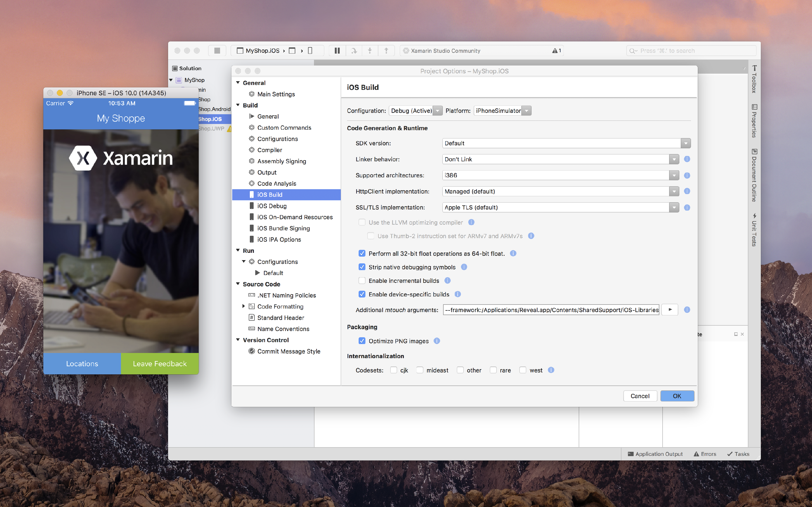The width and height of the screenshot is (812, 507).
Task: Tap Locations button in iPhone simulator
Action: point(82,364)
